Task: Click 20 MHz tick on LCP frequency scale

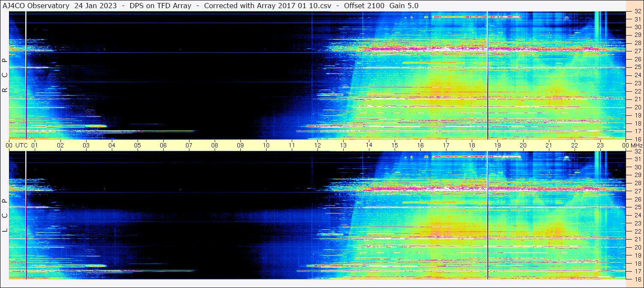Action: pos(637,247)
